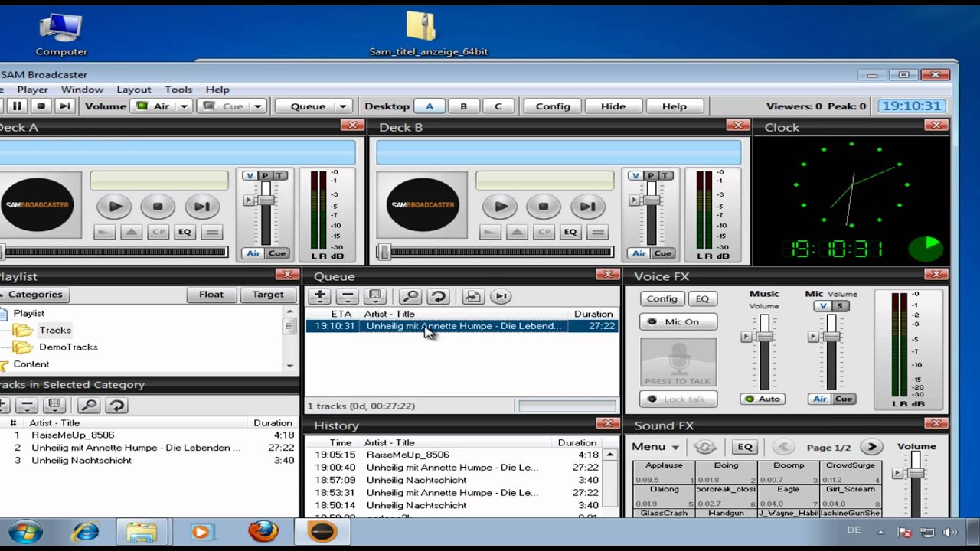Click the Search magnifier in Queue toolbar
The image size is (980, 551).
[410, 296]
